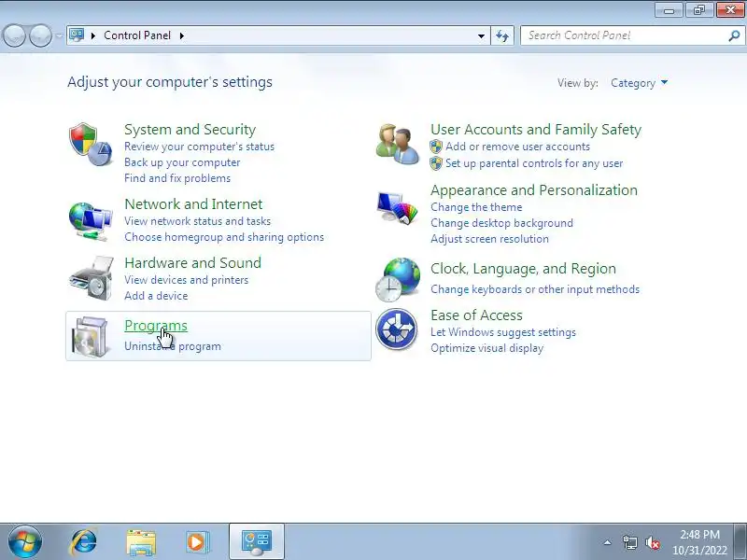Click View network status and tasks

tap(197, 221)
